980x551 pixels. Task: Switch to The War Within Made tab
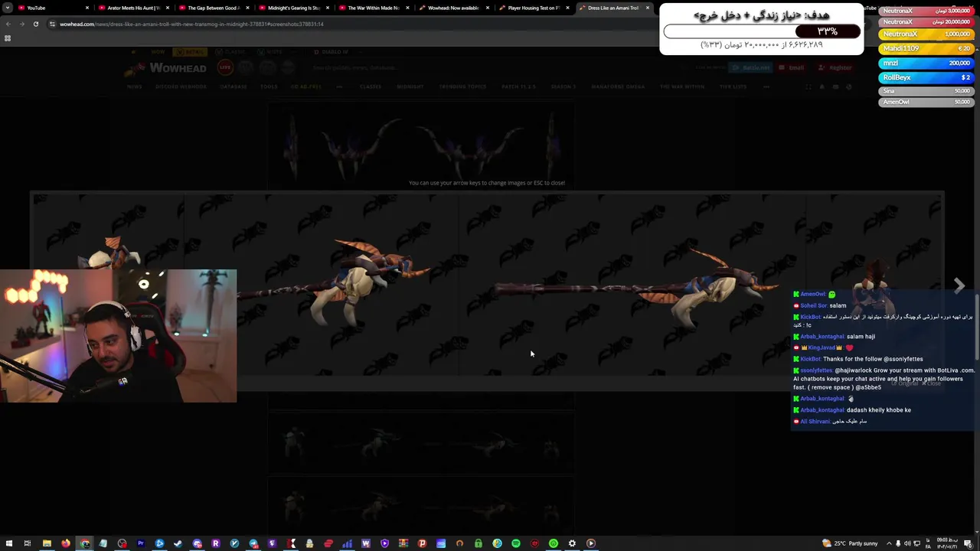coord(373,8)
